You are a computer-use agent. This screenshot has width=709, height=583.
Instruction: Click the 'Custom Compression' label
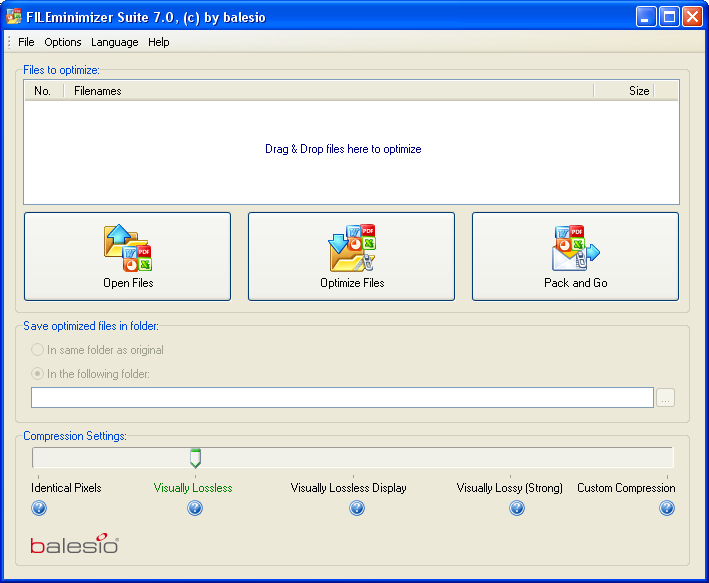coord(626,488)
